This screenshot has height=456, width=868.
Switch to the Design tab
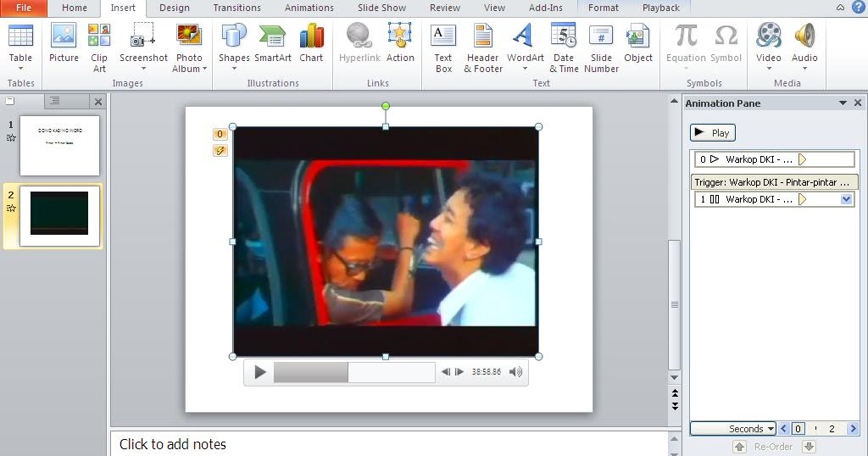pos(175,8)
